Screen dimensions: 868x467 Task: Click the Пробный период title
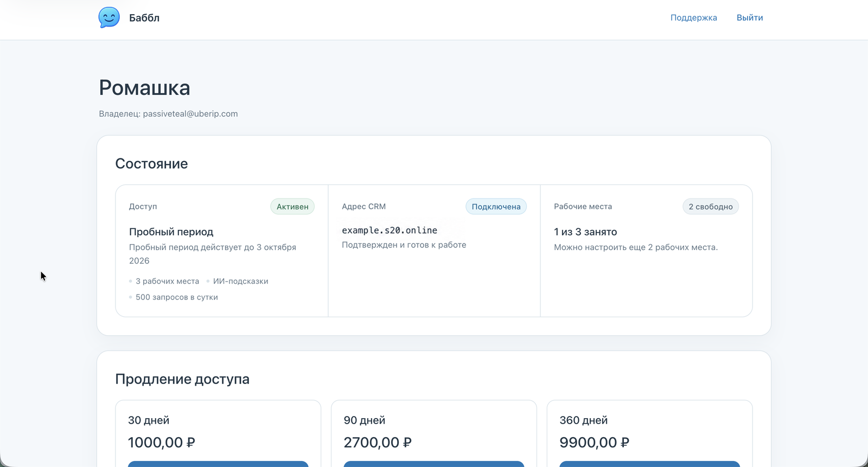pyautogui.click(x=171, y=232)
